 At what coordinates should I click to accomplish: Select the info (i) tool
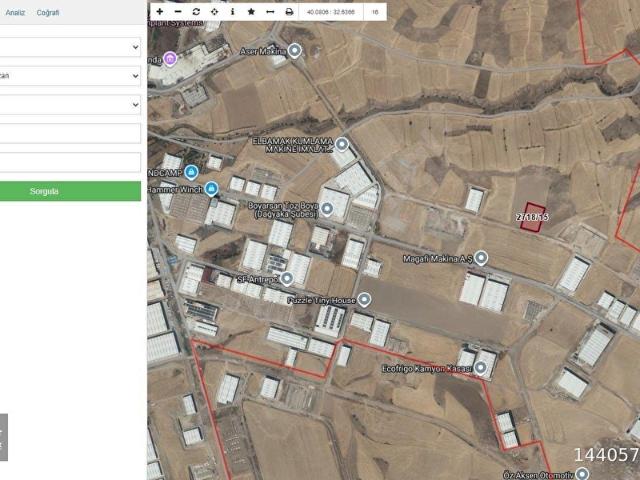(233, 12)
